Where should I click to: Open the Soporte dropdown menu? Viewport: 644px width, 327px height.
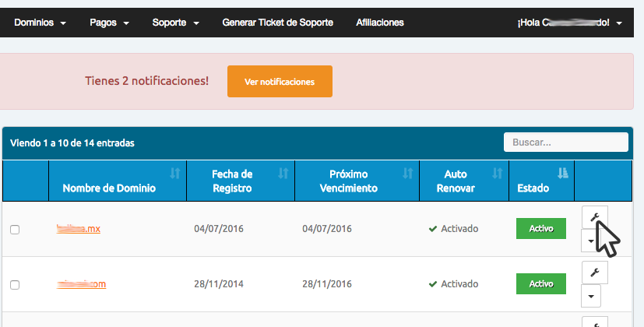tap(176, 23)
